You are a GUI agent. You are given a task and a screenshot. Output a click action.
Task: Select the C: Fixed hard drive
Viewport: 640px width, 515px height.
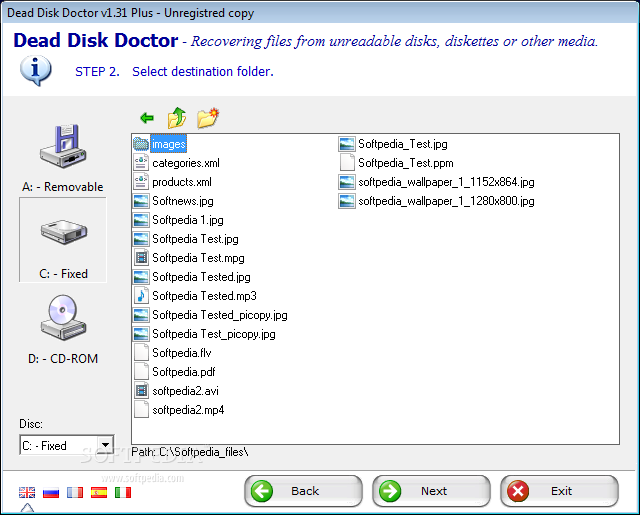click(x=63, y=240)
